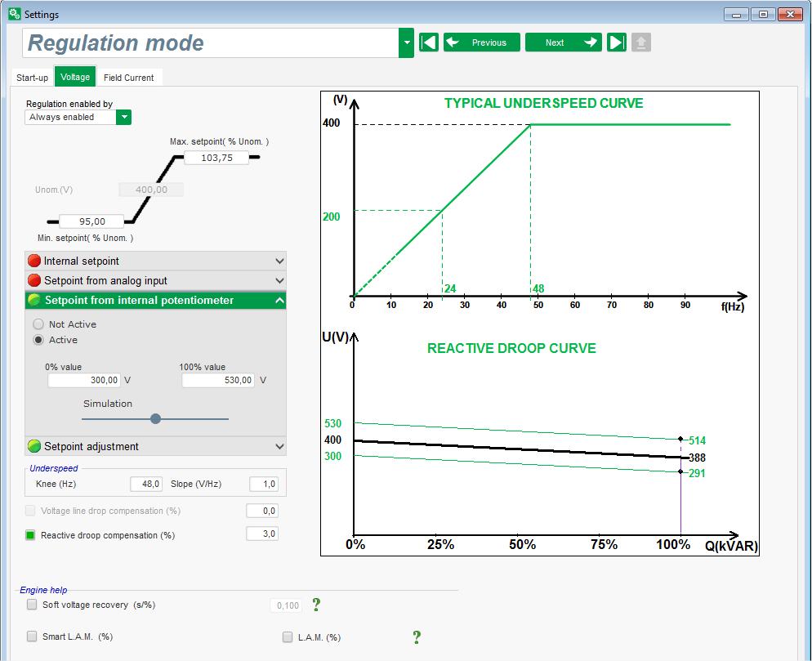812x661 pixels.
Task: Enable Smart L.A.M. checkbox
Action: tap(32, 636)
